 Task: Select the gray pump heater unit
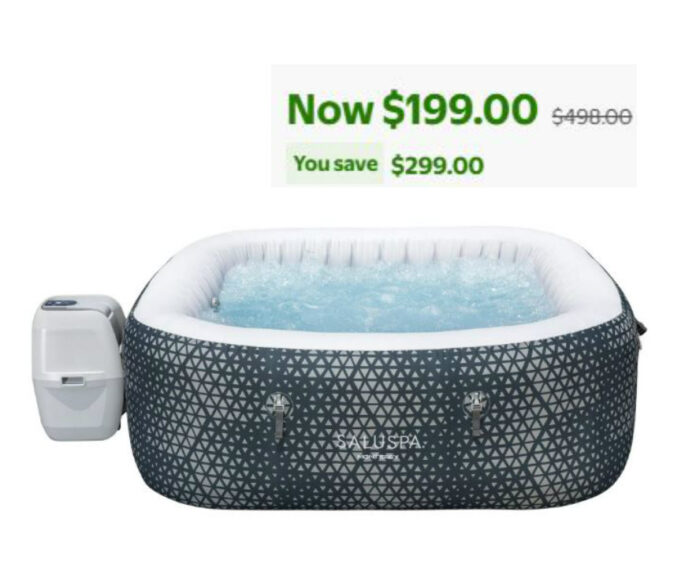point(77,367)
